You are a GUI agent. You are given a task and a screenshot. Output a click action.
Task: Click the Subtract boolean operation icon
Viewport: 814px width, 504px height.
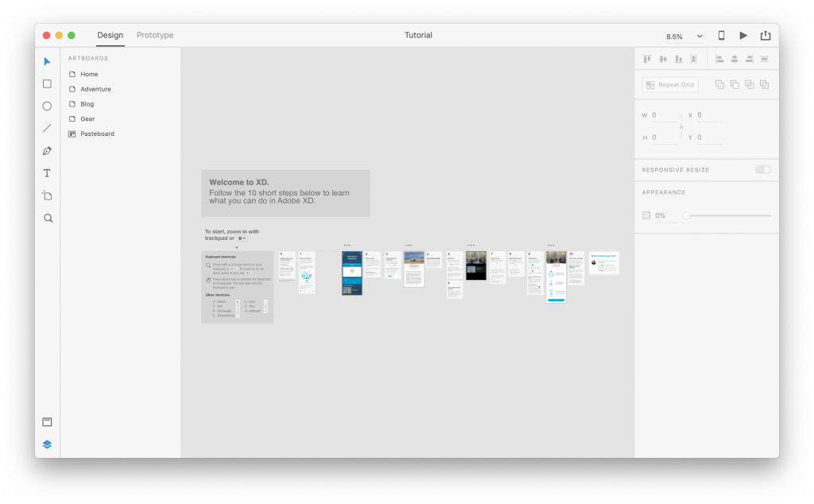click(735, 84)
